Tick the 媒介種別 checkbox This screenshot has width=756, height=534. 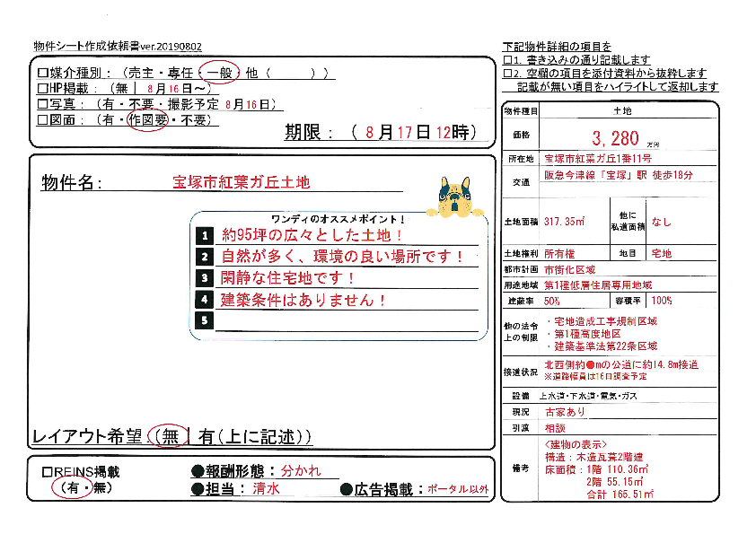coord(41,73)
